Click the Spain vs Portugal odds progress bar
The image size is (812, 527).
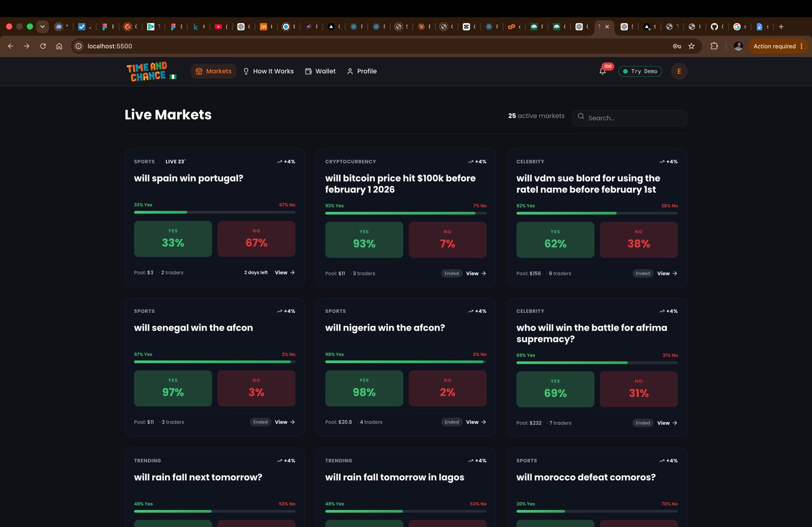(215, 212)
